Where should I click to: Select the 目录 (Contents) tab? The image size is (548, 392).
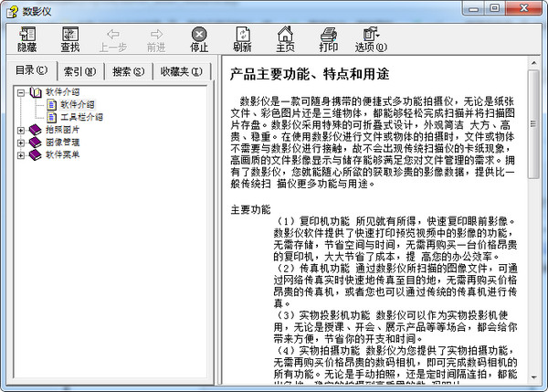click(x=34, y=70)
